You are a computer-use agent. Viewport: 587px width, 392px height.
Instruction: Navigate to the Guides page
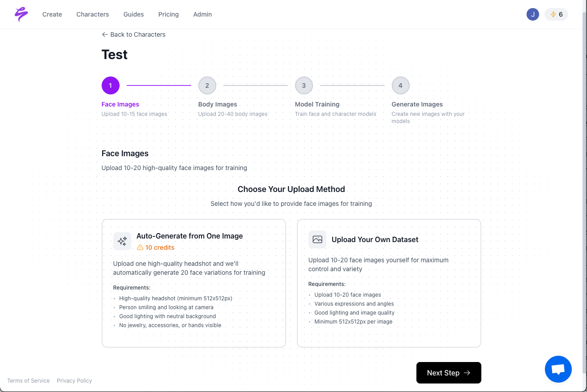click(x=133, y=14)
